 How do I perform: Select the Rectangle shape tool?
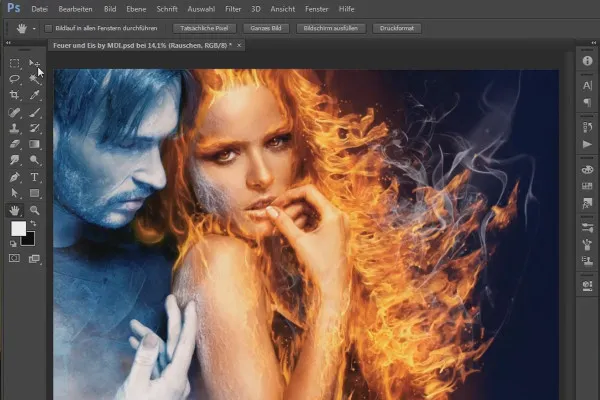coord(34,193)
